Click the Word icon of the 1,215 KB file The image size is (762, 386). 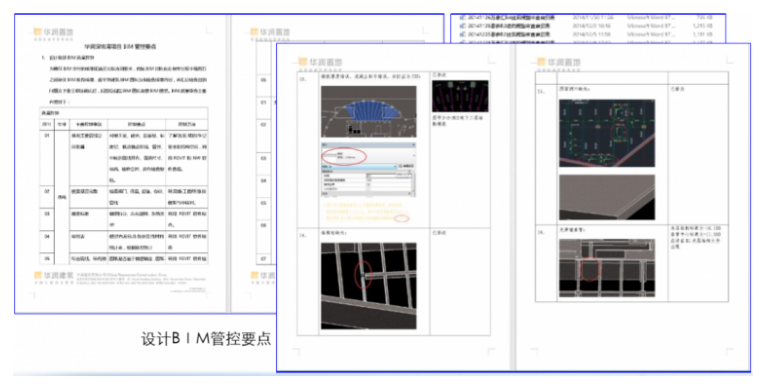click(x=463, y=26)
